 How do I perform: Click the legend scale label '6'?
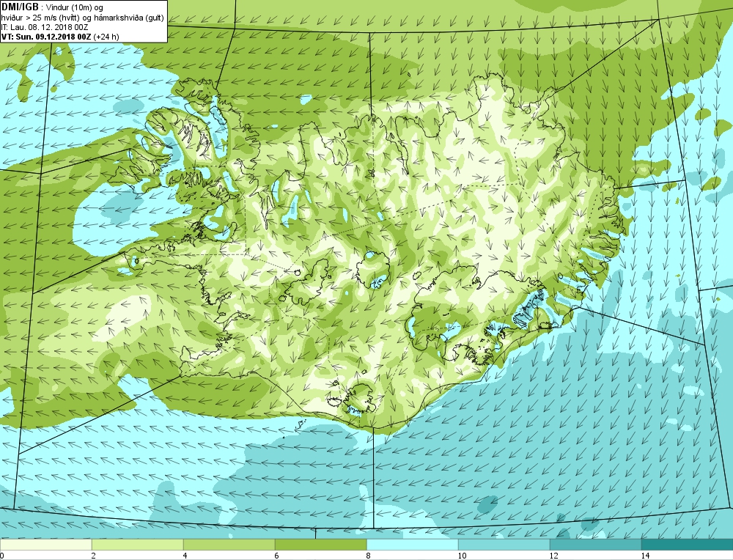tap(277, 556)
